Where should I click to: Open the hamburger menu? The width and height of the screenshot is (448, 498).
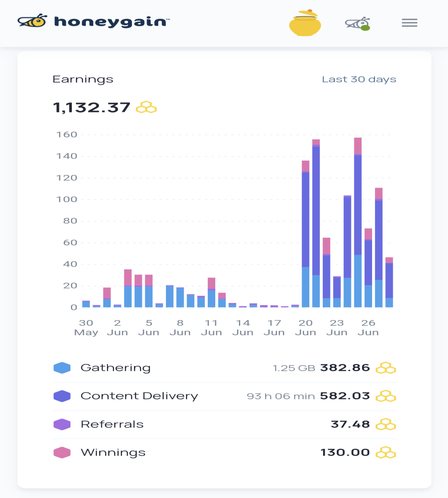pyautogui.click(x=409, y=23)
